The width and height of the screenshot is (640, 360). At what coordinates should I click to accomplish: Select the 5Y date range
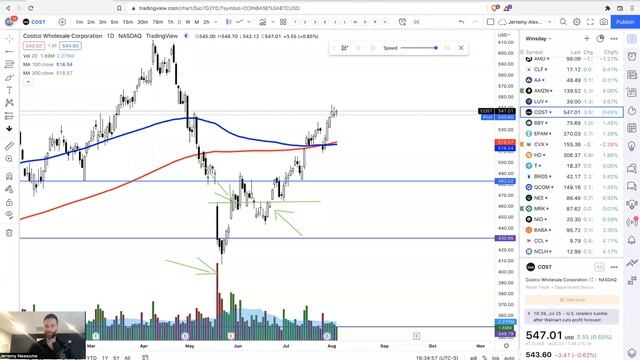pos(116,358)
